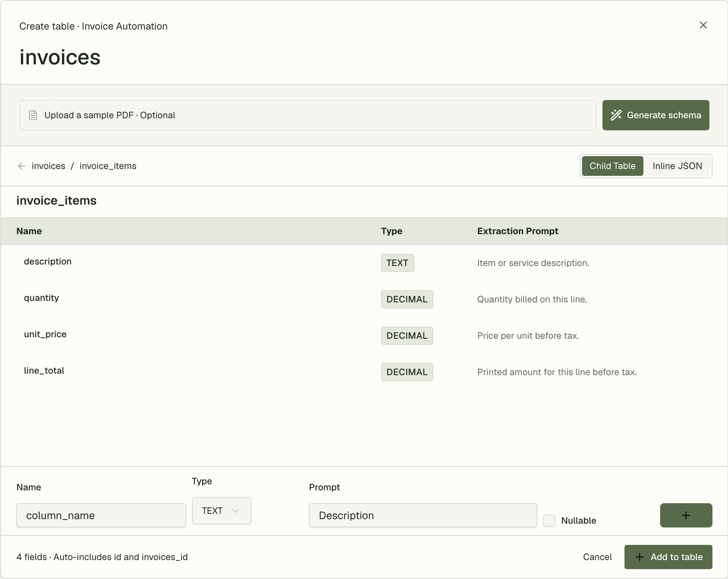Click the invoice_items section heading

click(56, 200)
